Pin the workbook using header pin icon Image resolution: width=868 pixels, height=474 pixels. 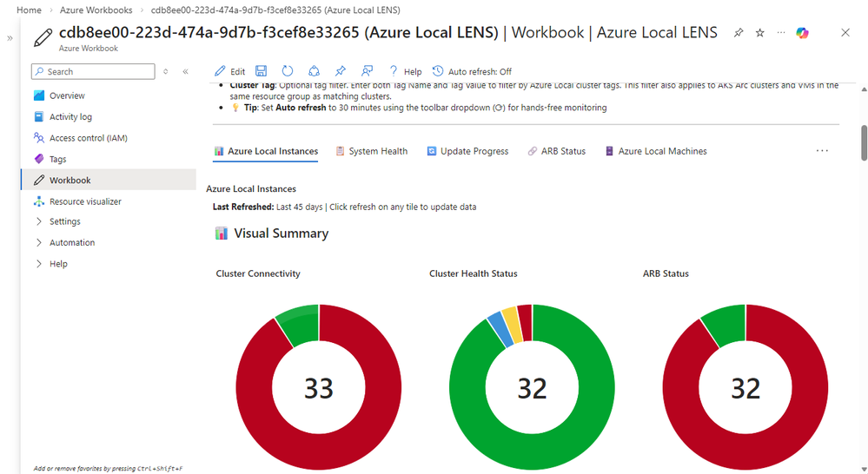(739, 33)
